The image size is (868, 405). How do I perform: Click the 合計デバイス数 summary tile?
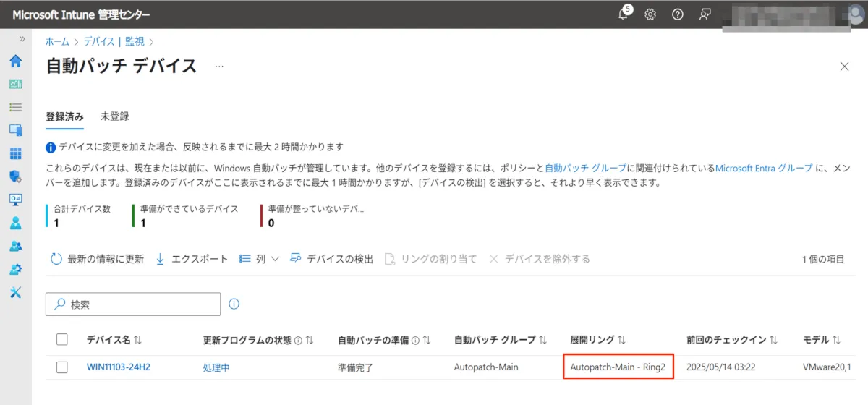click(80, 216)
